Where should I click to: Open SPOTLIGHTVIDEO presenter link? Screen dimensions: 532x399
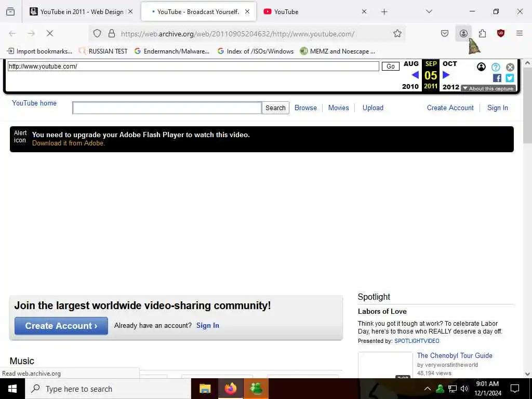point(417,341)
